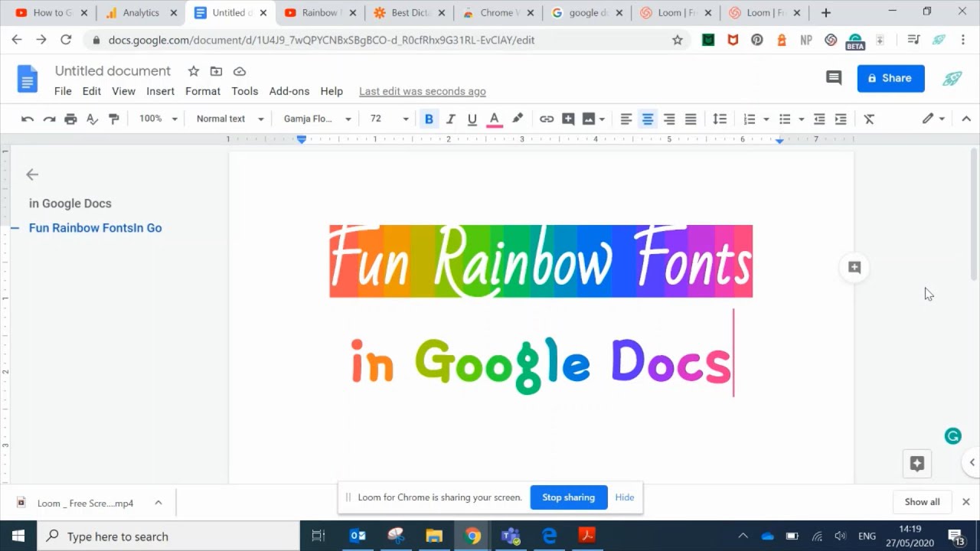Click the Google Docs home icon

point(28,79)
